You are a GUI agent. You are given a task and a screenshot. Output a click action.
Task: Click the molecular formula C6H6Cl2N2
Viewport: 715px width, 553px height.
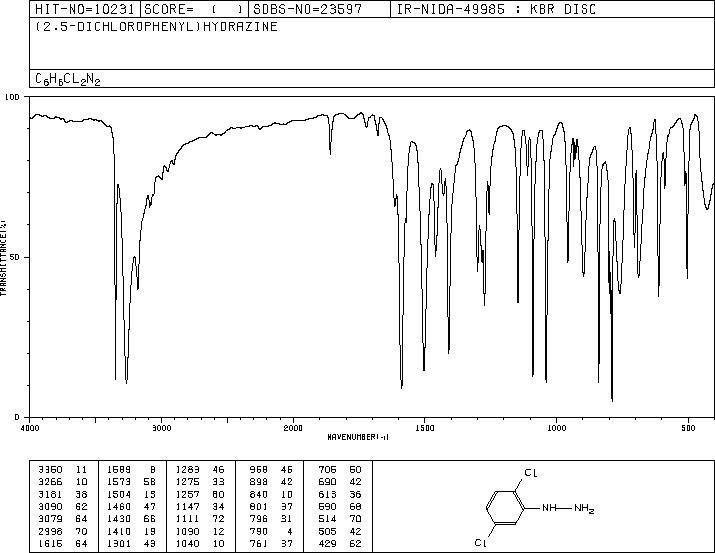pos(67,79)
